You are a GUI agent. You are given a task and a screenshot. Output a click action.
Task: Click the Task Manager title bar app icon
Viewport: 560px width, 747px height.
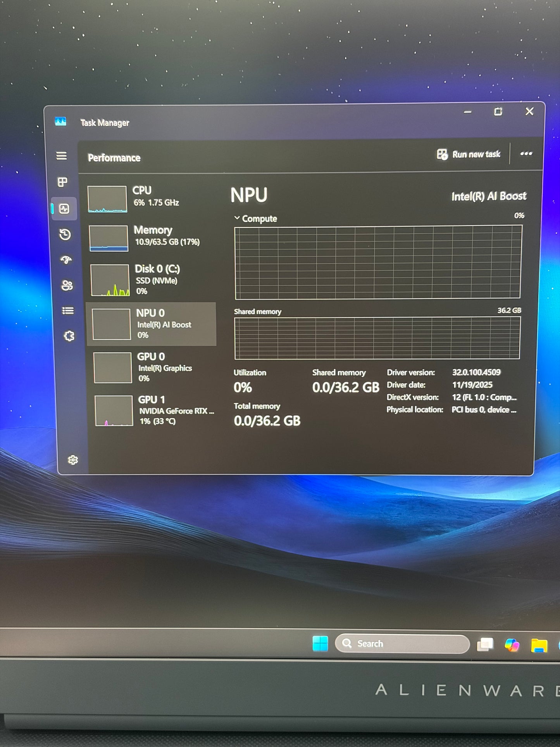click(60, 122)
